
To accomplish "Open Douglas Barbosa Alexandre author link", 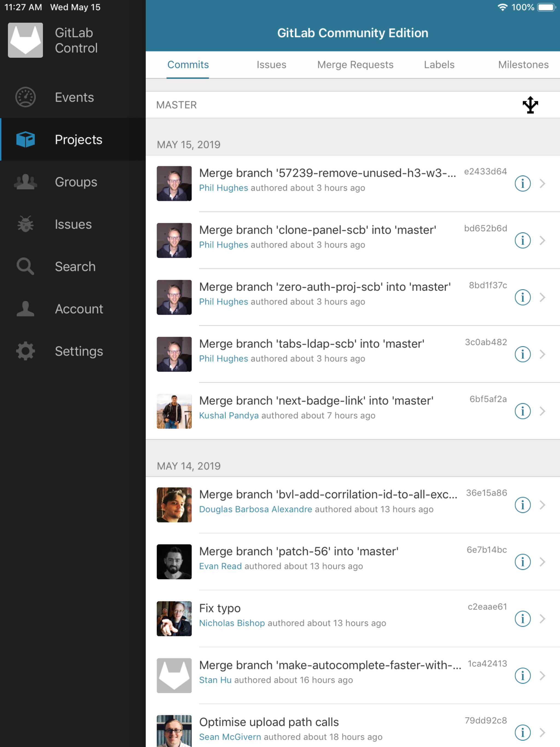I will pyautogui.click(x=255, y=509).
